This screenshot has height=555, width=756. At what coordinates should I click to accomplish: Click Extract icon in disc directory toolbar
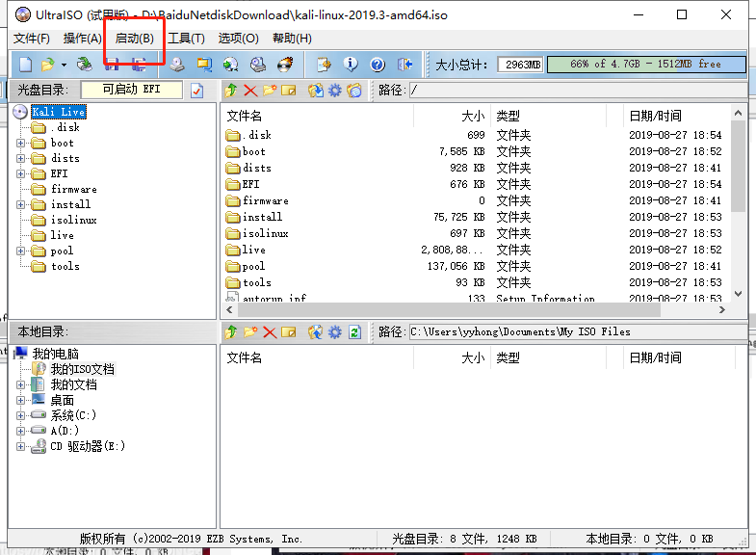point(316,91)
